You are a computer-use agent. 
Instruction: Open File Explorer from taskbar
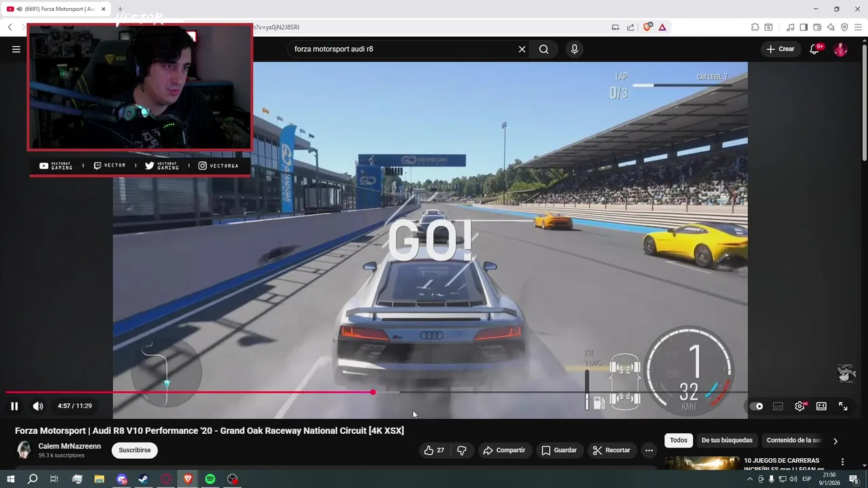coord(99,479)
